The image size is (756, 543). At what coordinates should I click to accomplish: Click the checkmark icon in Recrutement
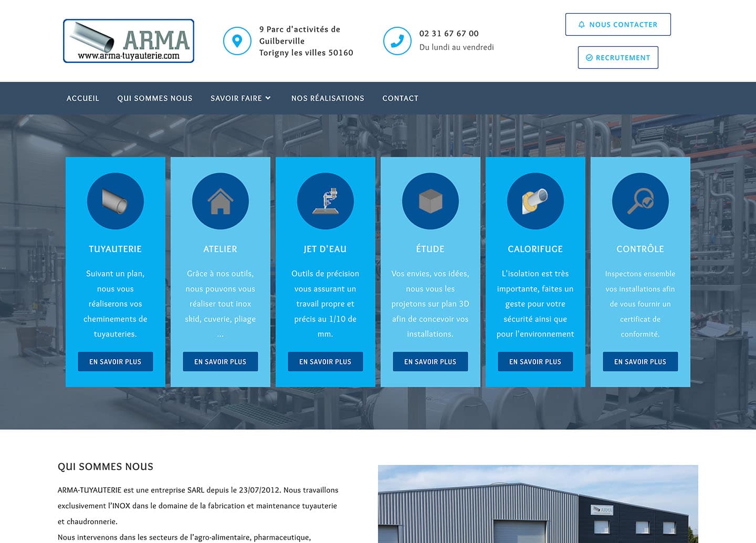click(589, 58)
